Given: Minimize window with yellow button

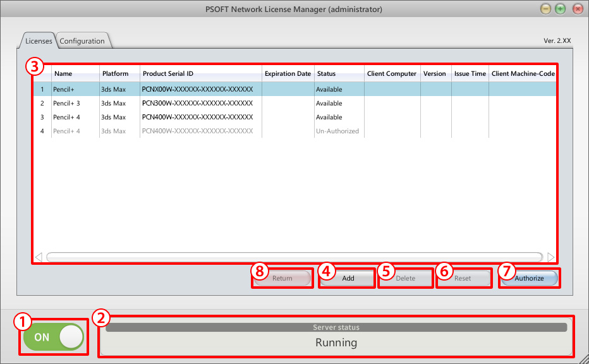Looking at the screenshot, I should tap(546, 9).
